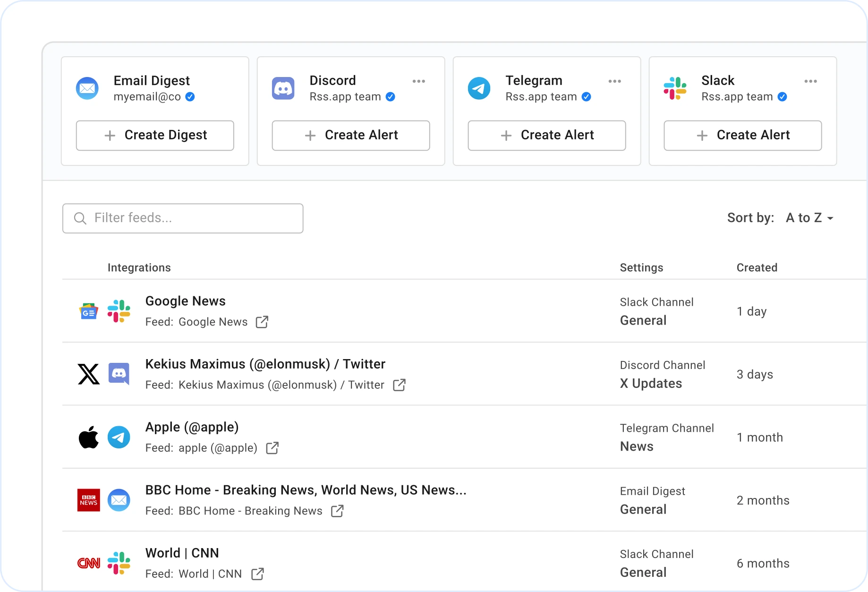Create an alert in the Telegram card
Image resolution: width=868 pixels, height=592 pixels.
click(547, 136)
